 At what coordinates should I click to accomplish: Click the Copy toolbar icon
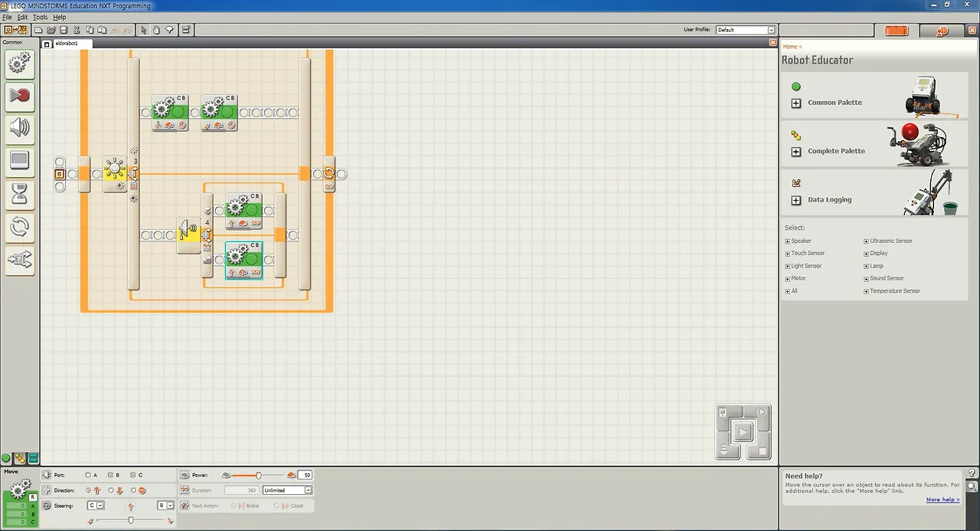[90, 30]
